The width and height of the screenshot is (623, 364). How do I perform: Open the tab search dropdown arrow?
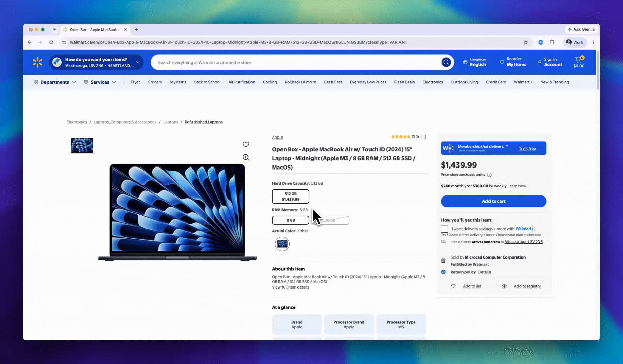click(54, 30)
